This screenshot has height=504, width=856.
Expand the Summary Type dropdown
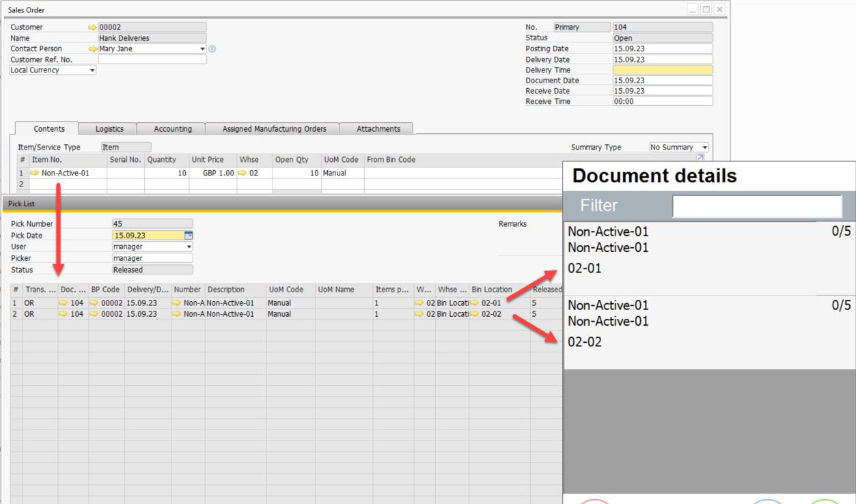(x=704, y=148)
